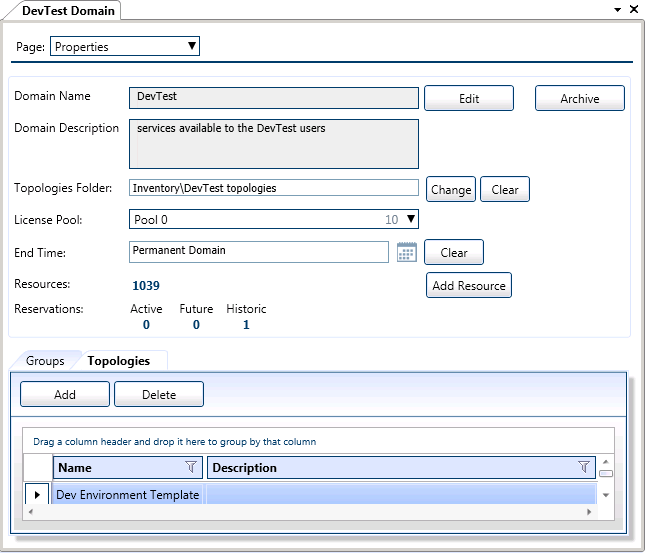Expand the License Pool dropdown
The height and width of the screenshot is (554, 646).
click(410, 219)
